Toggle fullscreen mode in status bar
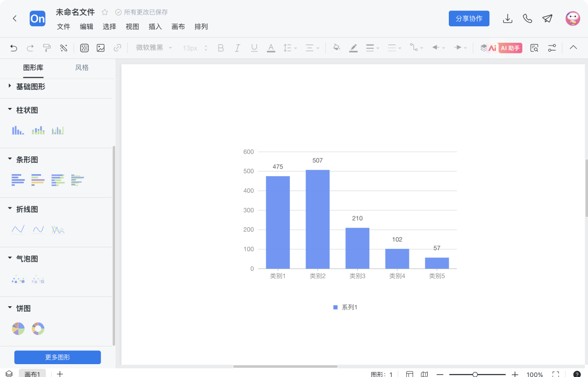The image size is (588, 377). [x=555, y=374]
